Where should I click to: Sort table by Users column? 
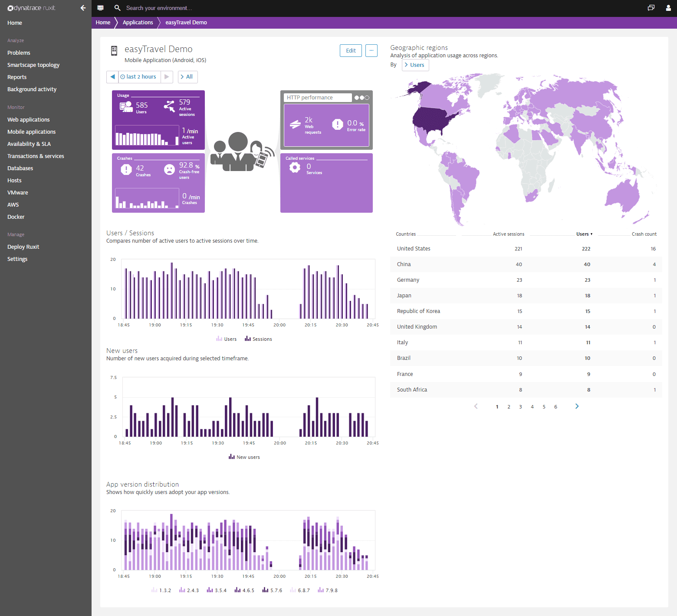pyautogui.click(x=584, y=234)
